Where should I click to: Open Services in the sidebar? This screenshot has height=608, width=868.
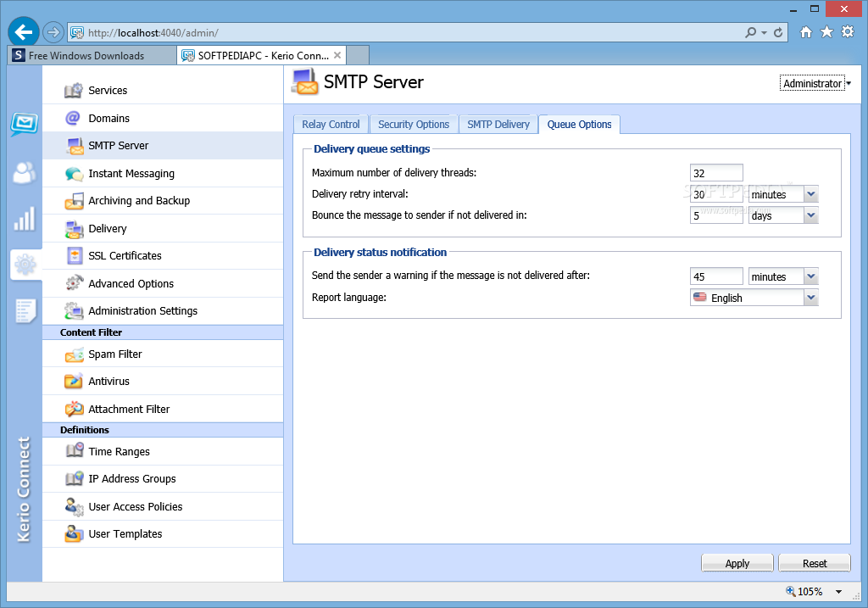coord(163,90)
